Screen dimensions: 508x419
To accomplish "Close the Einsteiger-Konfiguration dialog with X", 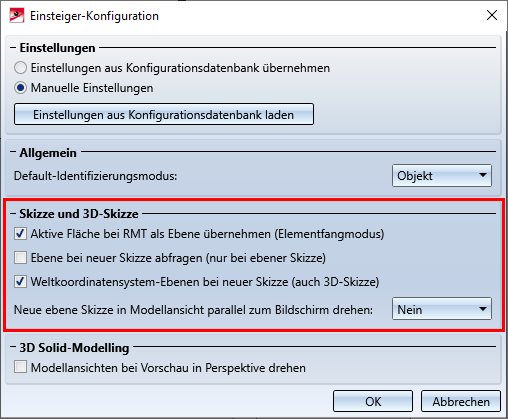I will pyautogui.click(x=492, y=15).
